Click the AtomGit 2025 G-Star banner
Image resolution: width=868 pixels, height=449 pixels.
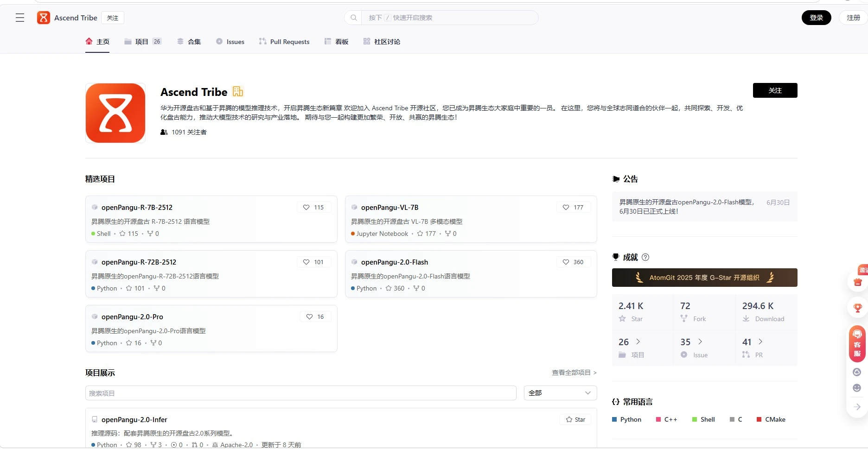tap(704, 278)
